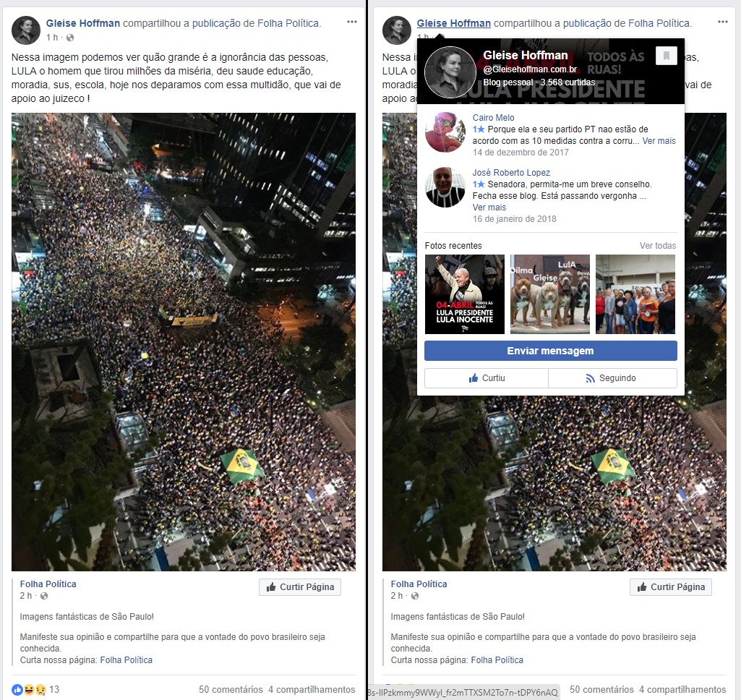Expand Cairo Melo's review with Ver mais
The height and width of the screenshot is (700, 741).
tap(659, 141)
